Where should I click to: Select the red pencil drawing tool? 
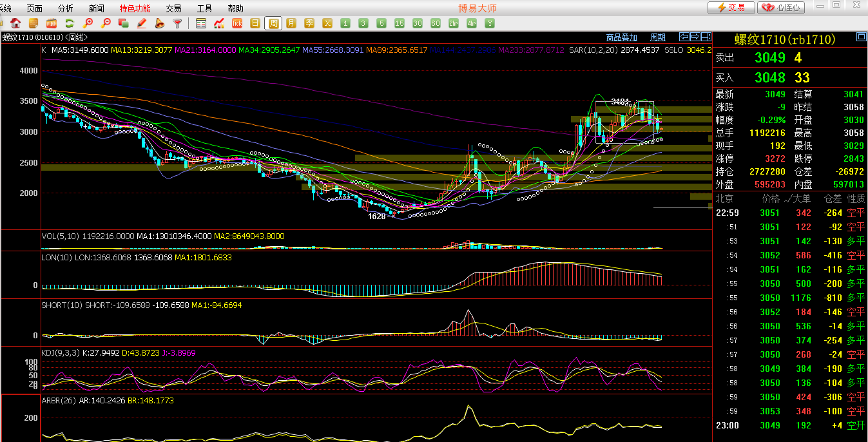coord(142,23)
